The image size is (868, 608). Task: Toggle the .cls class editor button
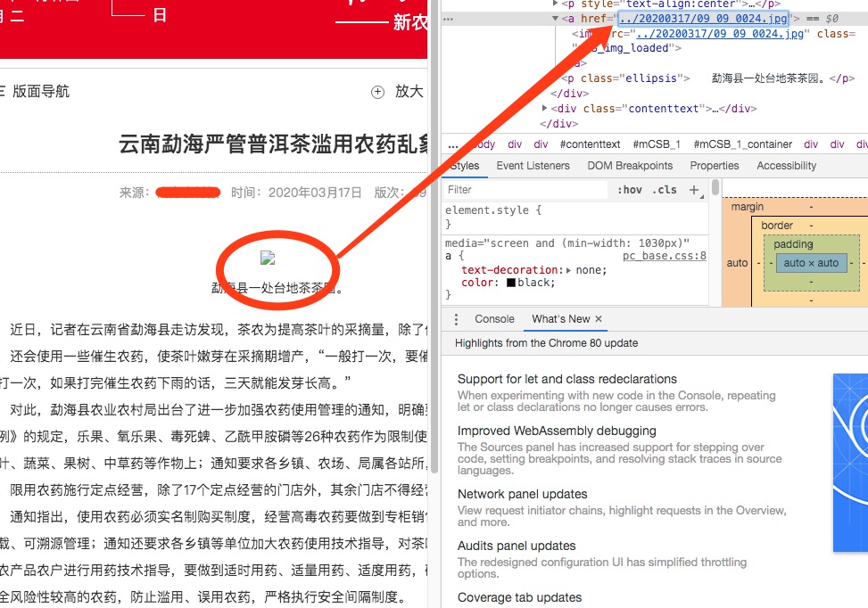click(x=665, y=190)
